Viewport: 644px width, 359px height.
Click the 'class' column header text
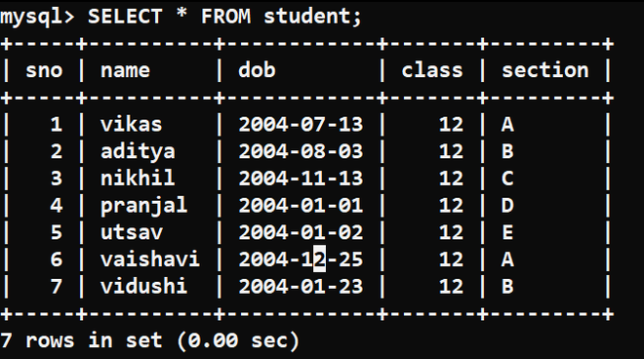pos(432,69)
